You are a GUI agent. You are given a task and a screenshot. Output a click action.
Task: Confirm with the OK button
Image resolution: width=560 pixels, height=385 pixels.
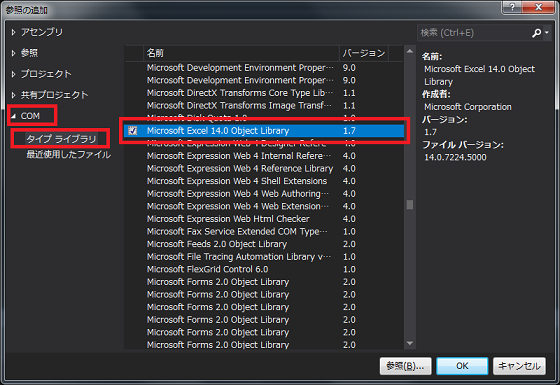coord(462,366)
